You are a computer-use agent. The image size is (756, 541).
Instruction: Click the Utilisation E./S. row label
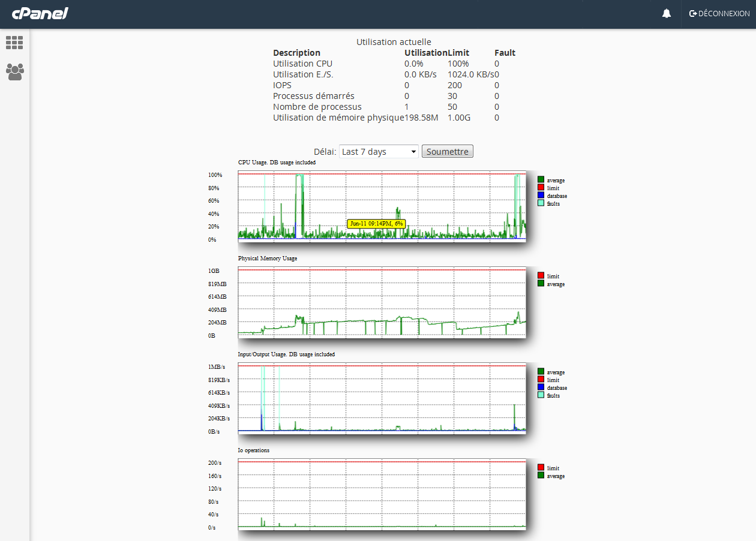click(x=303, y=74)
